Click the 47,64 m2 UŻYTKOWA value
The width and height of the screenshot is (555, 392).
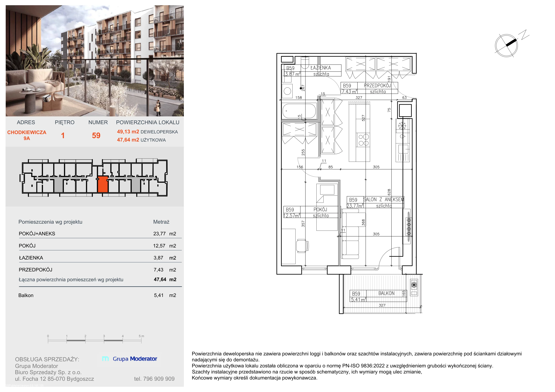[x=141, y=140]
